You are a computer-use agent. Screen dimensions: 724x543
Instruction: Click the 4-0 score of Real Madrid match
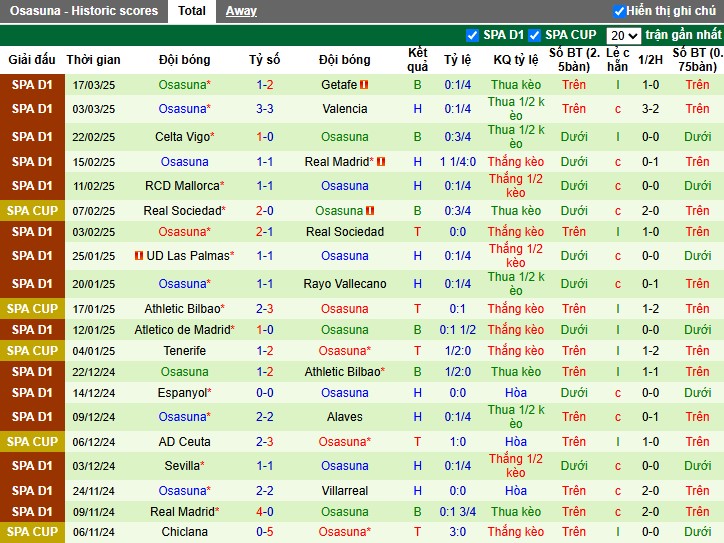265,512
